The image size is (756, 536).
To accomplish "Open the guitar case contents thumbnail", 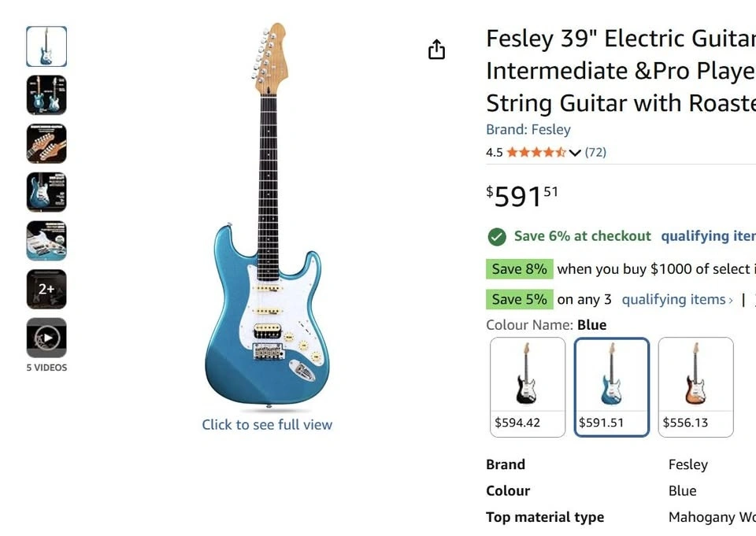I will (46, 241).
